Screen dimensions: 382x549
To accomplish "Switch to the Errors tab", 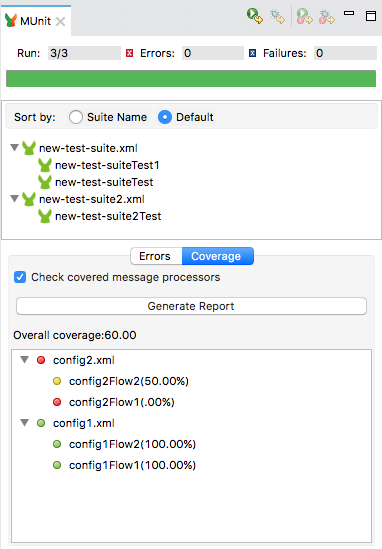I will click(x=156, y=256).
